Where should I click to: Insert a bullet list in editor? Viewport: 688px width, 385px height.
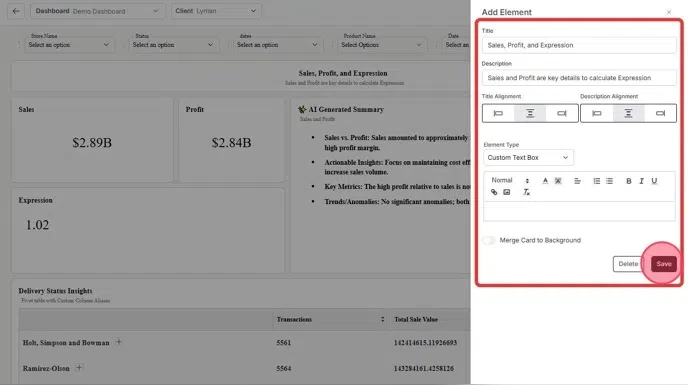[x=609, y=181]
